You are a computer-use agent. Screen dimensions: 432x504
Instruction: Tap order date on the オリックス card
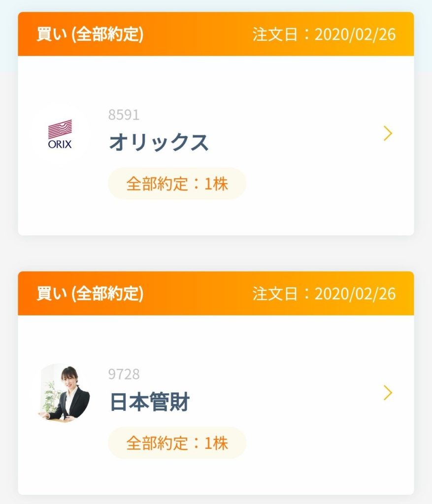[x=324, y=34]
